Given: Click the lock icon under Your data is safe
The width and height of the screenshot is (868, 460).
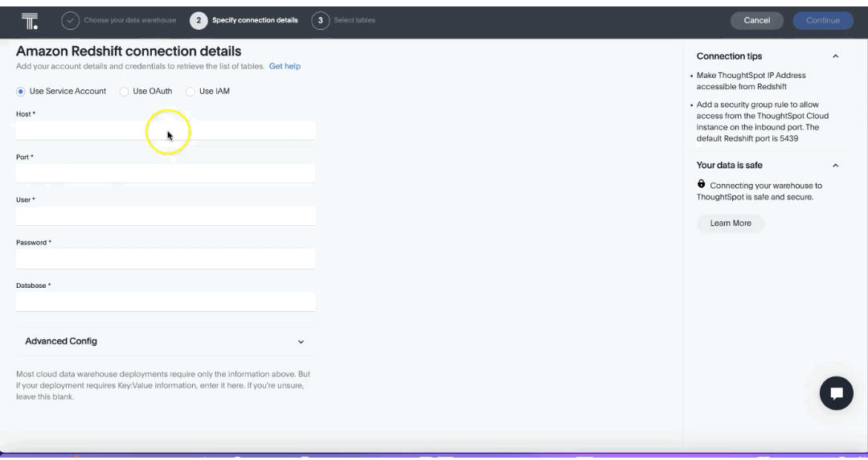Looking at the screenshot, I should click(x=702, y=184).
